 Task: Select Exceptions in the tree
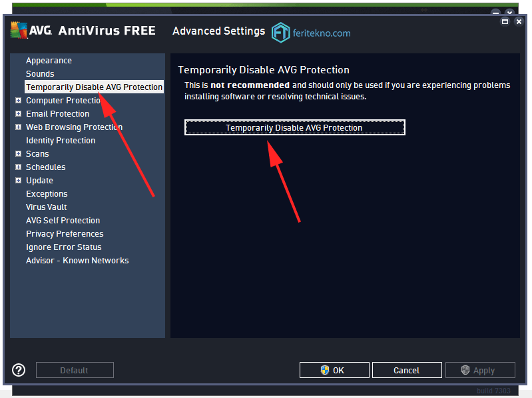pos(47,194)
